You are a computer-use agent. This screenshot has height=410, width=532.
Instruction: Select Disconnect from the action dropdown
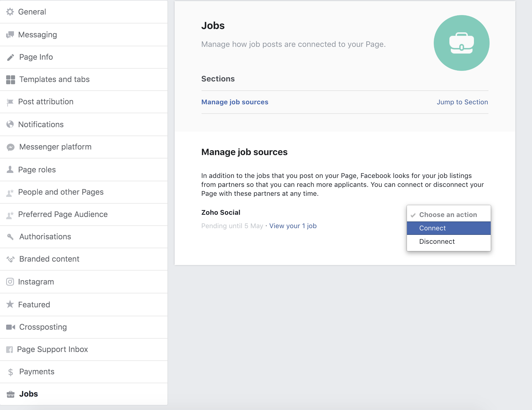click(437, 241)
